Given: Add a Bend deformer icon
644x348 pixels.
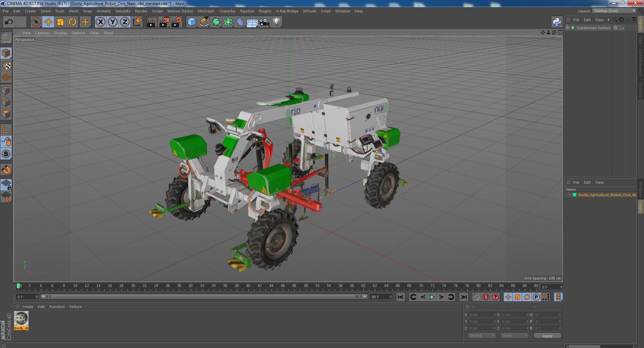Looking at the screenshot, I should 240,22.
